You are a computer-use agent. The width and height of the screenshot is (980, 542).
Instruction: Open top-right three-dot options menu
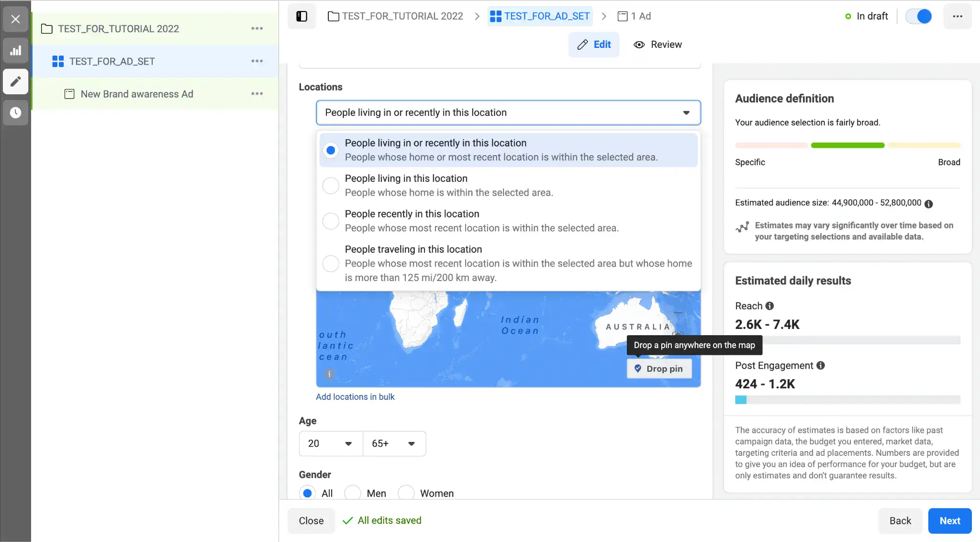click(x=957, y=16)
